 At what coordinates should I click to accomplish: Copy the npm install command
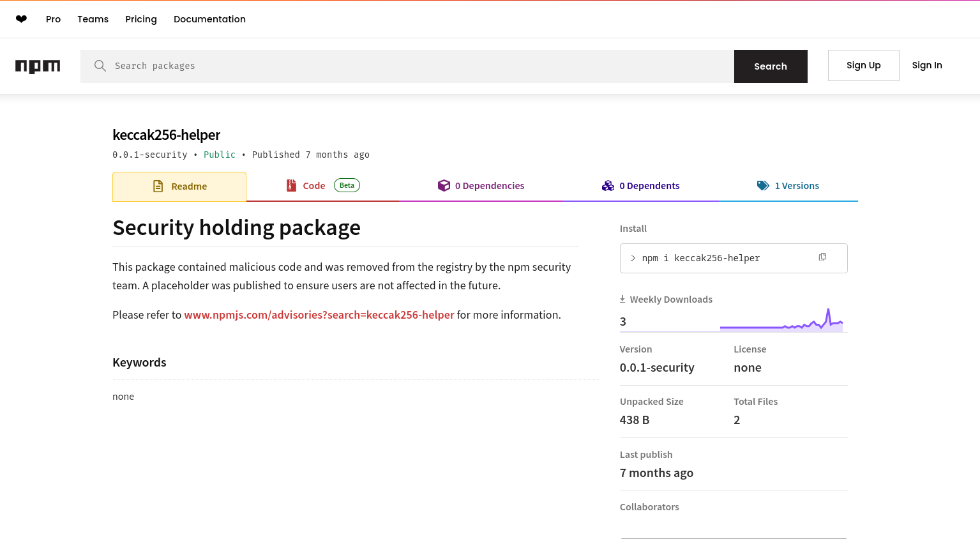coord(822,257)
